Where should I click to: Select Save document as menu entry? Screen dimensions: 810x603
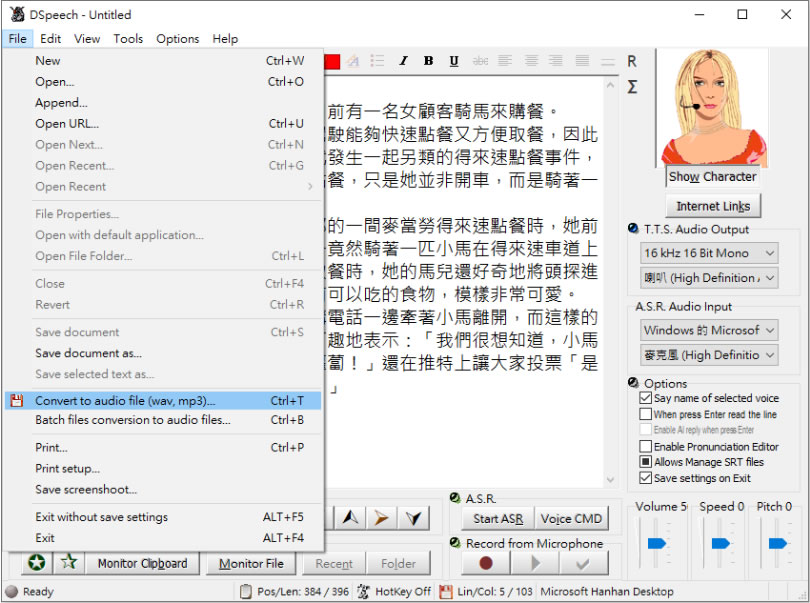click(x=163, y=353)
